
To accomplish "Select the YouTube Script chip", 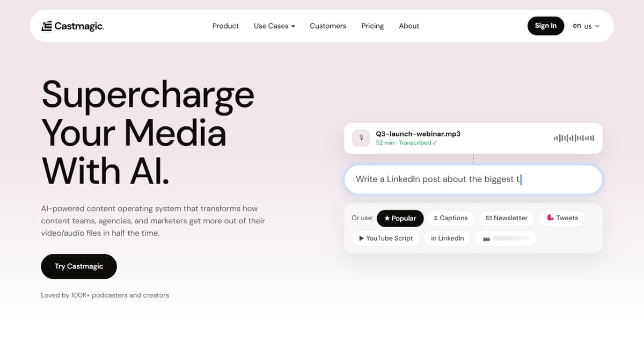I will pos(386,238).
